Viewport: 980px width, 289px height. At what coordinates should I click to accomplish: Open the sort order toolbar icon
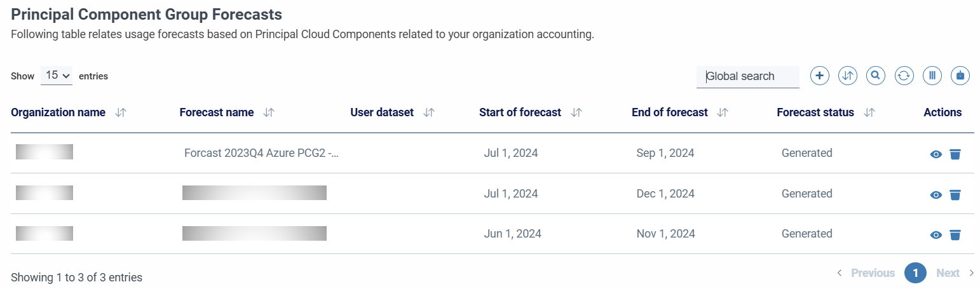point(848,76)
